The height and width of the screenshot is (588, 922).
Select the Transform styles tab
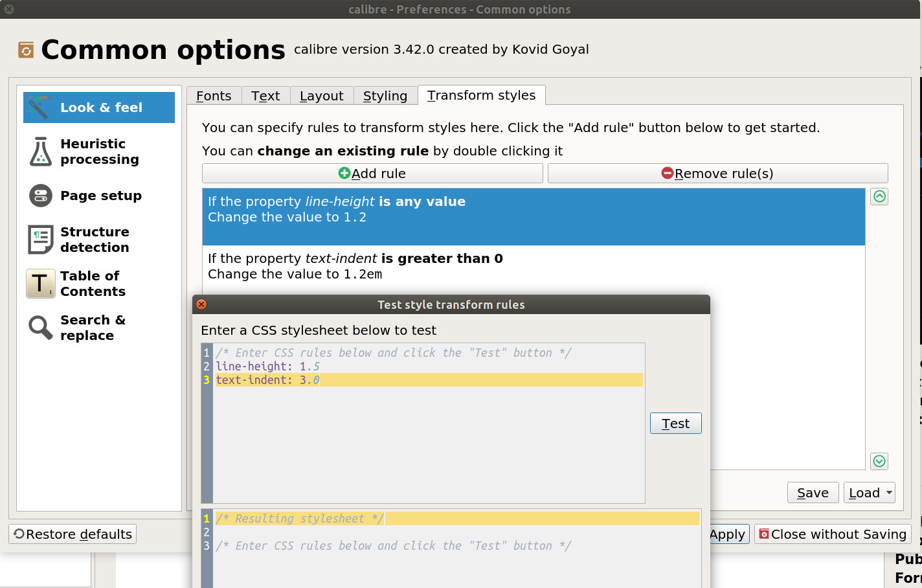click(x=482, y=95)
